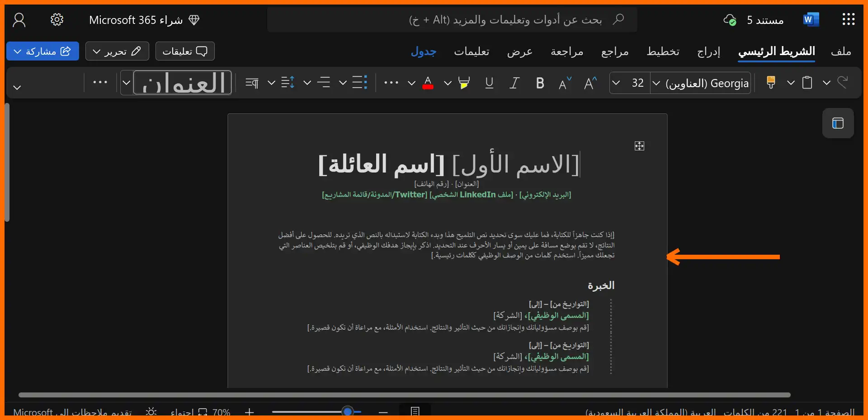This screenshot has height=420, width=868.
Task: Click in the search tools box
Action: 452,19
